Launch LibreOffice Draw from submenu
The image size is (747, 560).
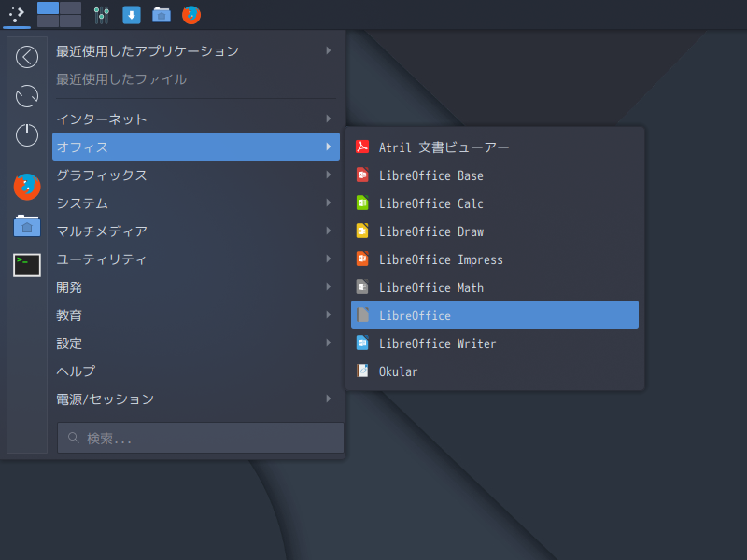(x=495, y=231)
